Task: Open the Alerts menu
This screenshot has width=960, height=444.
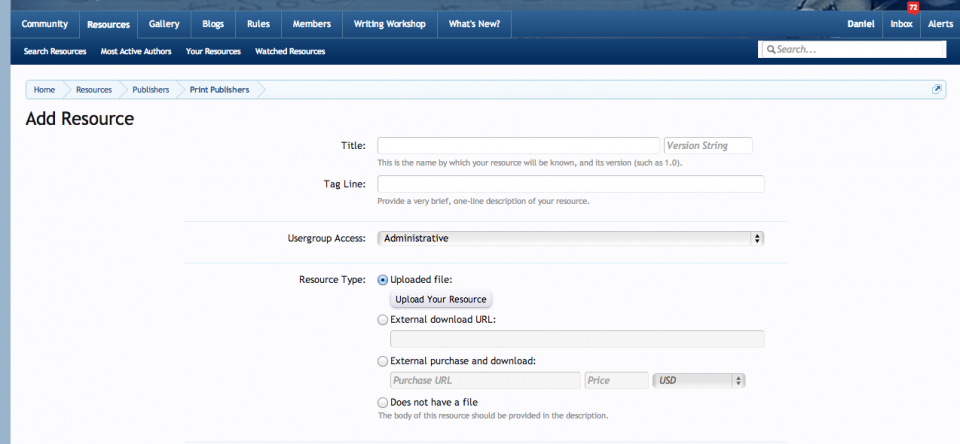Action: [940, 24]
